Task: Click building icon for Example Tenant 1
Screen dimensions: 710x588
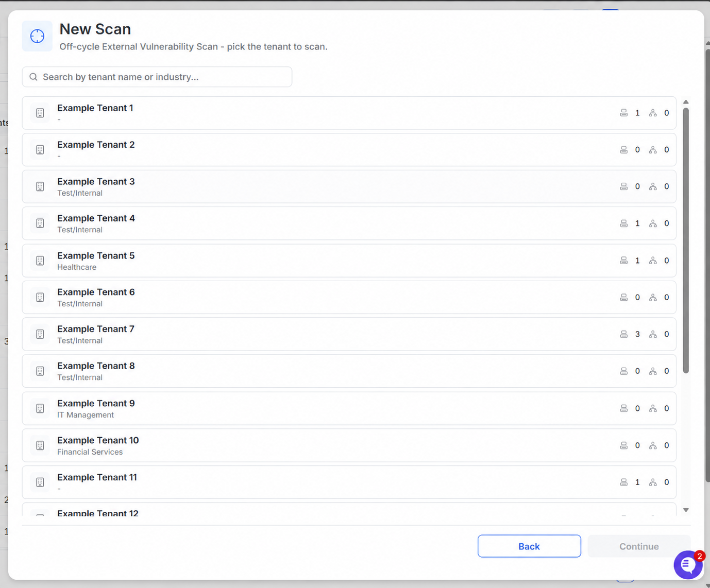Action: click(40, 113)
